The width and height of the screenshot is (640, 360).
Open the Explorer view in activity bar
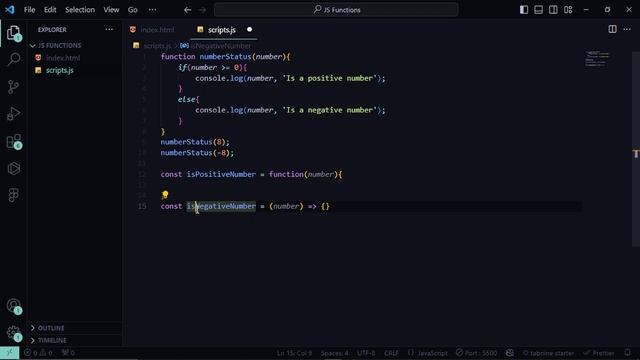point(13,33)
